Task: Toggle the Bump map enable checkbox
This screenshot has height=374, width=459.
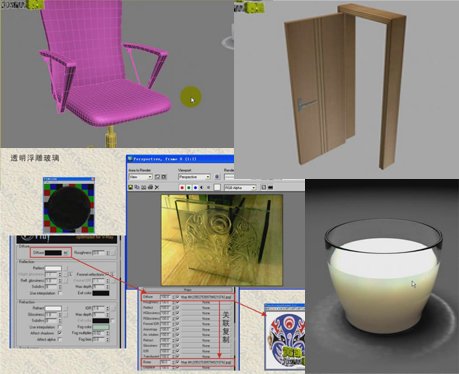Action: click(177, 362)
